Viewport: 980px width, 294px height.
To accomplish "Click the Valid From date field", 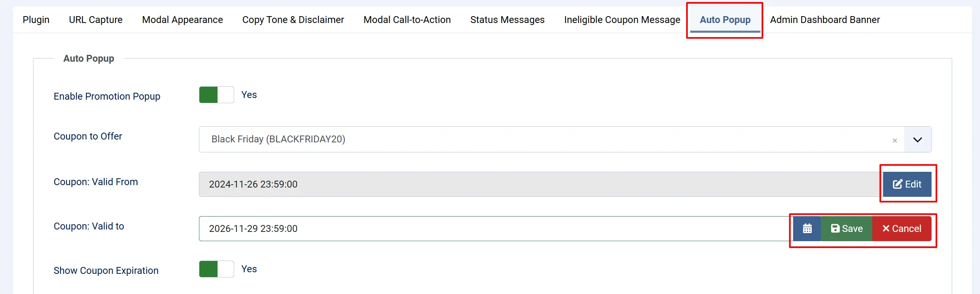I will point(541,184).
